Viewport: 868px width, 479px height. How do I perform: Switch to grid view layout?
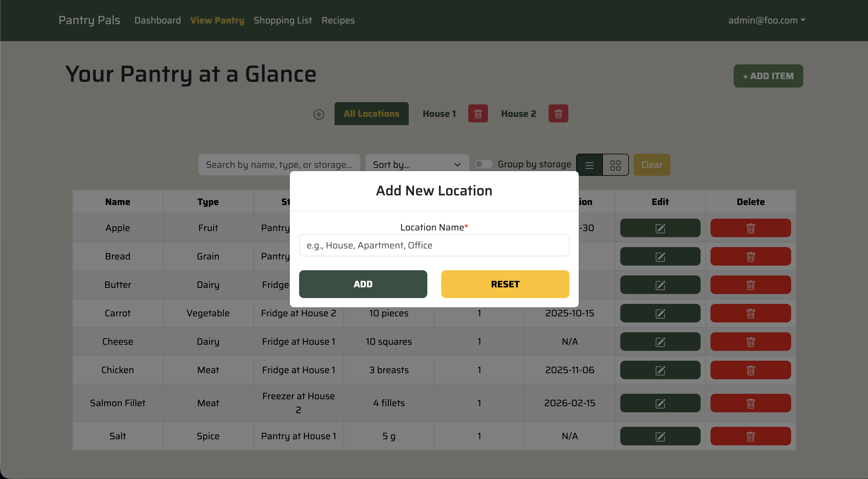[x=616, y=165]
